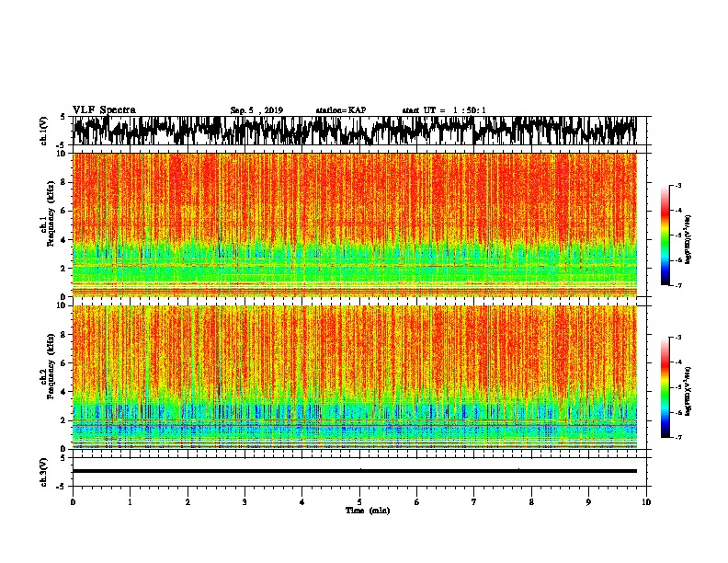Click the '-3' tick on the upper colorbar
Viewport: 728px width, 563px height.
tap(678, 185)
